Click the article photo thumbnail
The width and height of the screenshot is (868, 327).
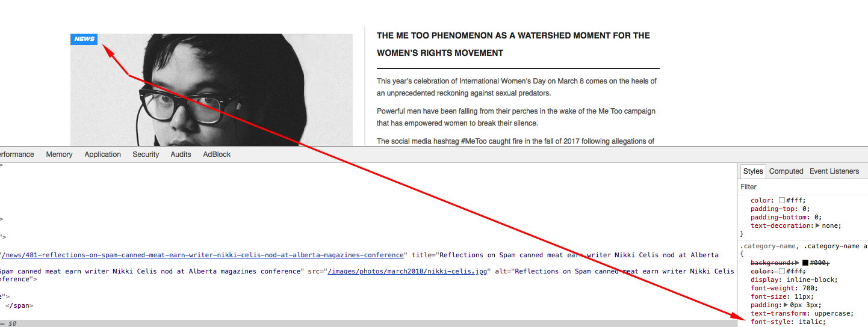tap(211, 90)
